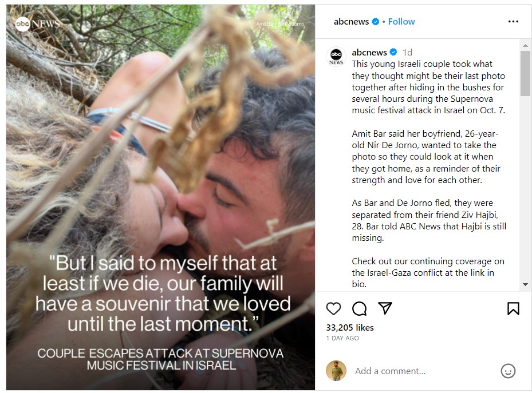532x393 pixels.
Task: Click your profile avatar near comment box
Action: click(336, 371)
